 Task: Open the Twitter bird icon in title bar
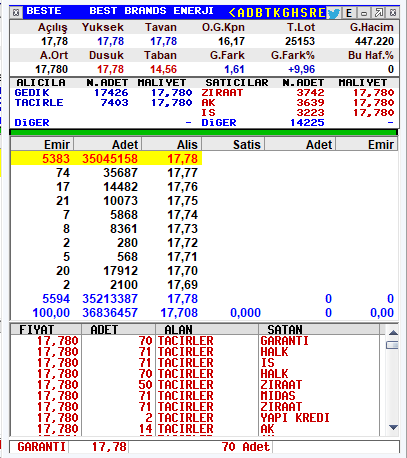coord(334,13)
